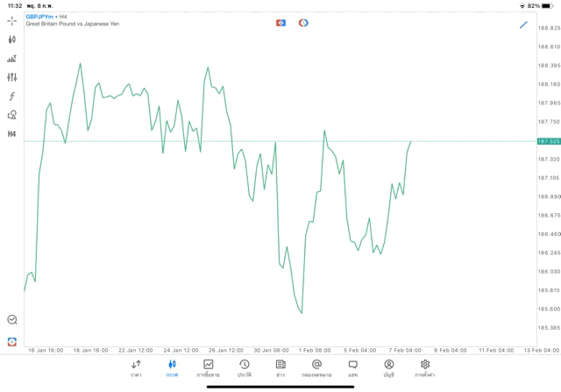The image size is (561, 392).
Task: Switch to the ราคา quotes tab
Action: point(136,368)
